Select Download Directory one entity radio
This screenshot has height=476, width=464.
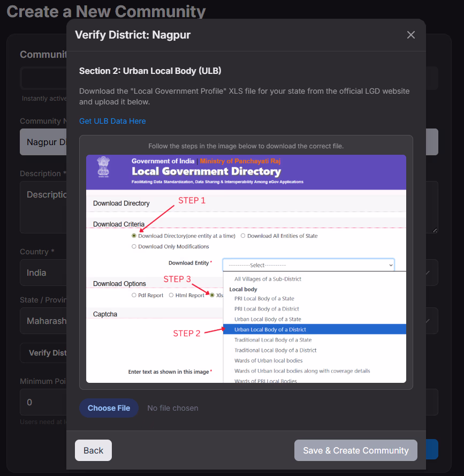(134, 236)
